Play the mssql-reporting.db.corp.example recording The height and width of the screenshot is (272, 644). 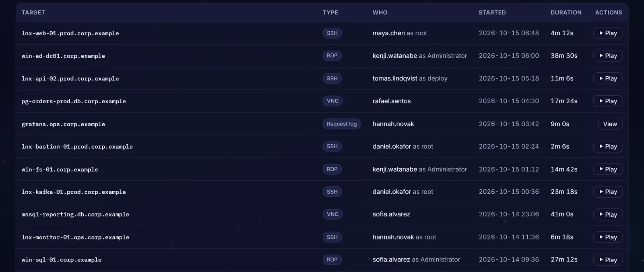pos(608,215)
